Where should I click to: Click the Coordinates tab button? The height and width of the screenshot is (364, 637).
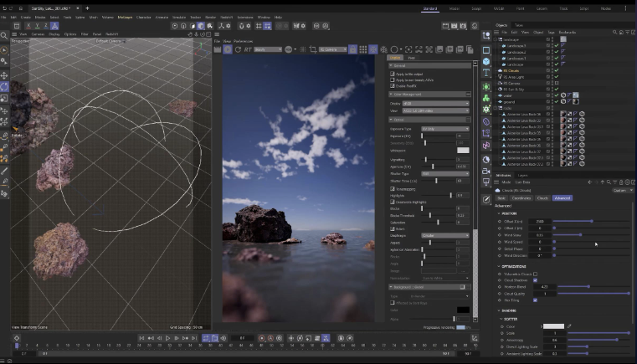coord(521,197)
